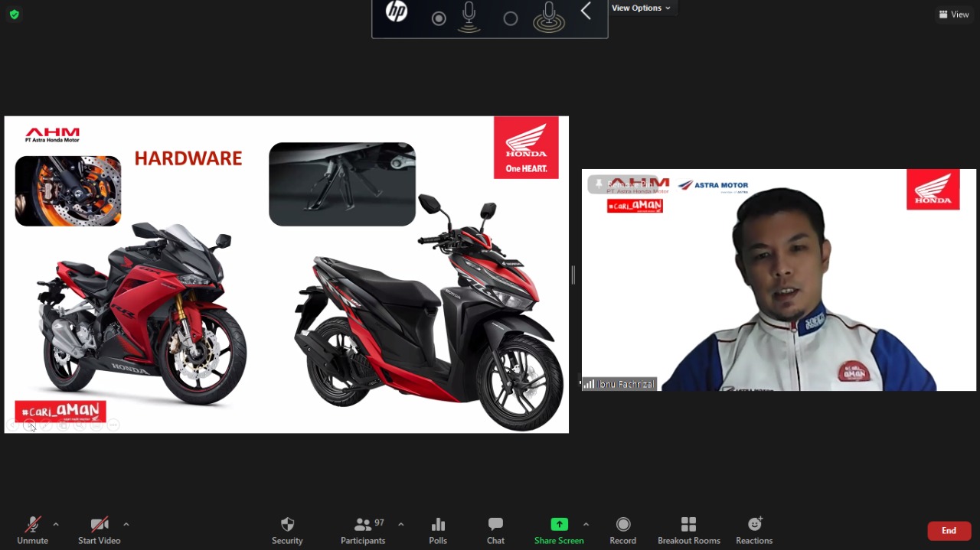This screenshot has width=980, height=550.
Task: Click the Honda One HEART logo on the slide
Action: tap(526, 148)
